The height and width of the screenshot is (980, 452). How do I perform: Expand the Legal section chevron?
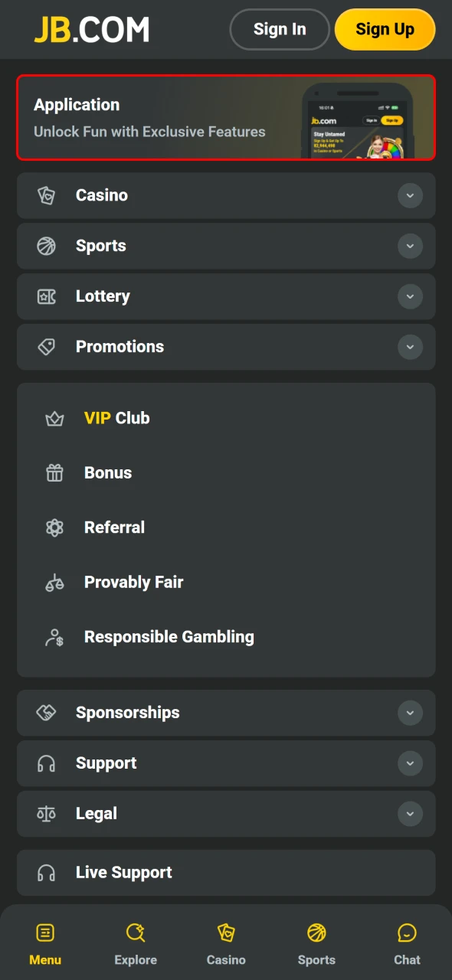(411, 814)
